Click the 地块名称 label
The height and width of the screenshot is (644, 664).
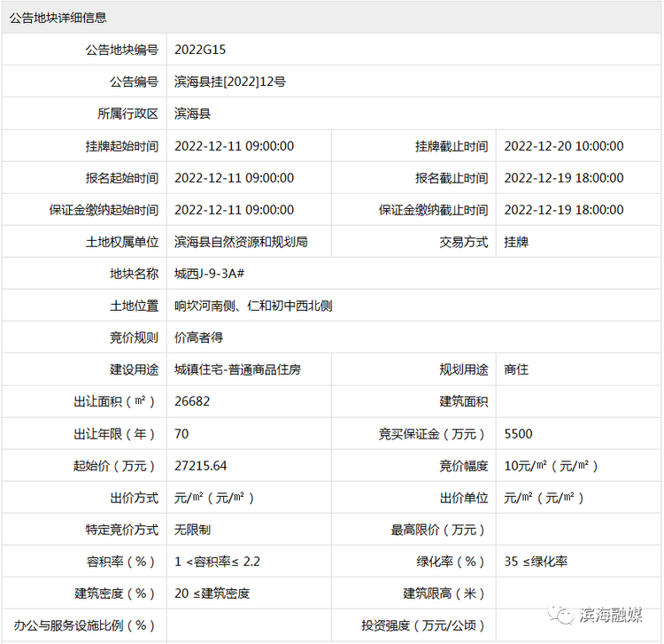(x=135, y=274)
